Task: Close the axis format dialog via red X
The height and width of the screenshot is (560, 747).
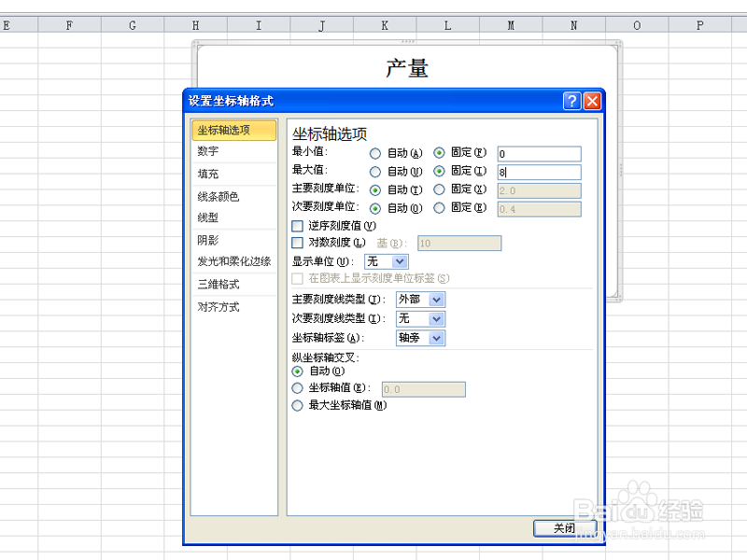Action: [592, 101]
